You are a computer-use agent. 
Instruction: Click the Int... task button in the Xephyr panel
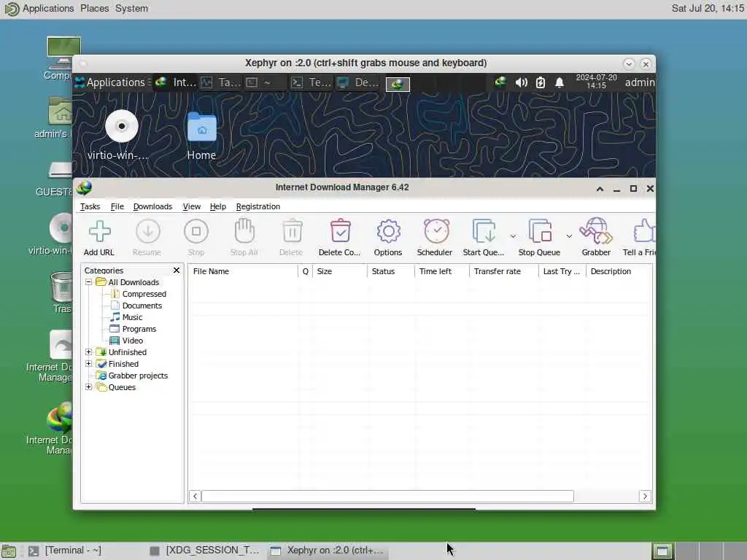pos(176,82)
